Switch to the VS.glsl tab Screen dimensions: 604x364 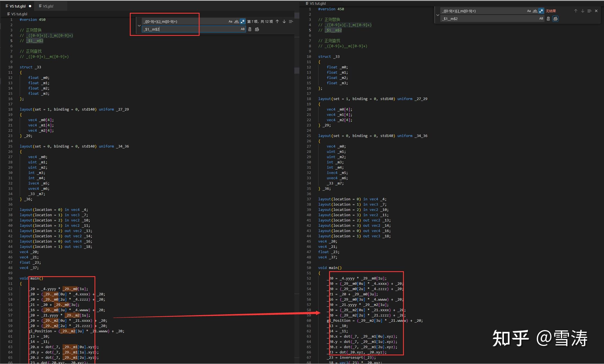pyautogui.click(x=48, y=6)
